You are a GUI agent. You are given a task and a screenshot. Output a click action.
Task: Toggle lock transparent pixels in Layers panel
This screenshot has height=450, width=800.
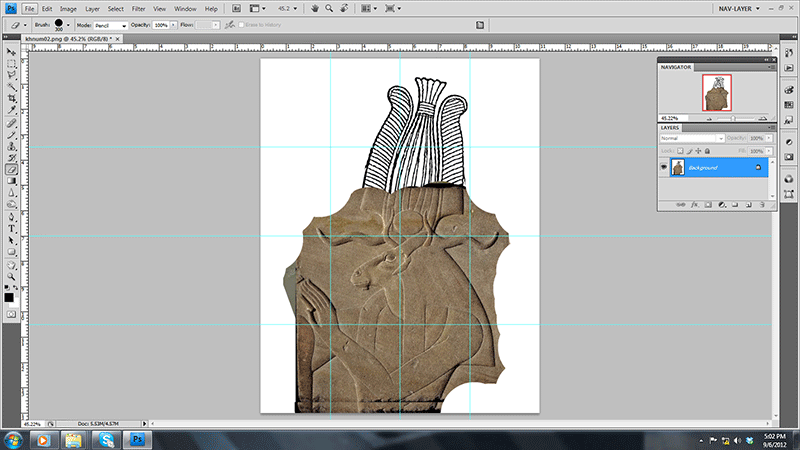click(x=680, y=149)
